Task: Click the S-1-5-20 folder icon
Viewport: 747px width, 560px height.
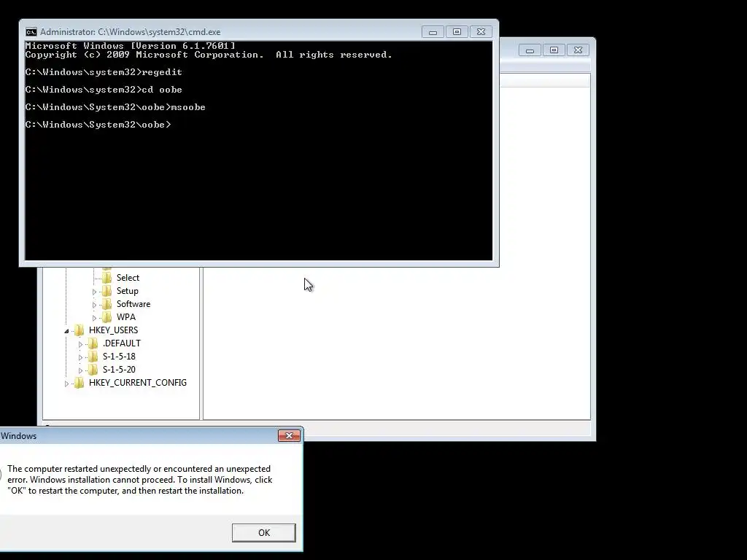Action: (93, 370)
